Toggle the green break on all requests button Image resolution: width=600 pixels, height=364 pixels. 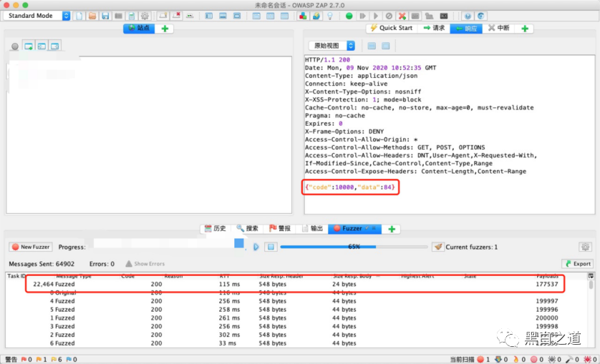(x=349, y=16)
